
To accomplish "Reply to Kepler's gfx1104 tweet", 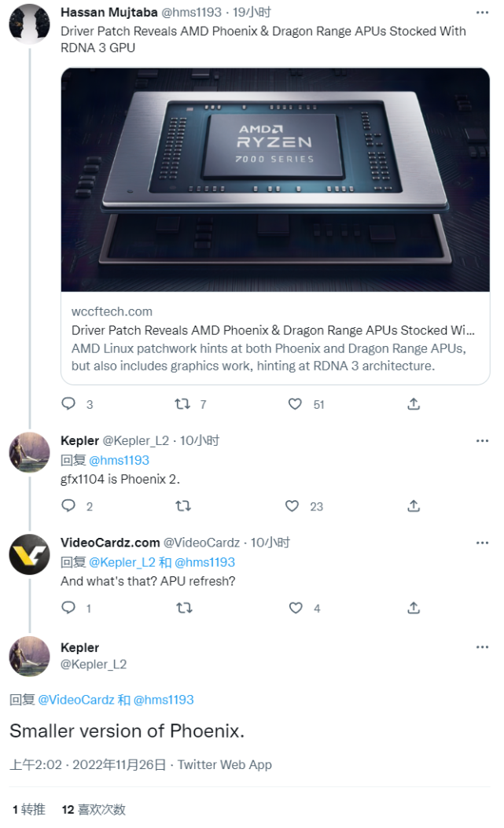I will pos(67,506).
